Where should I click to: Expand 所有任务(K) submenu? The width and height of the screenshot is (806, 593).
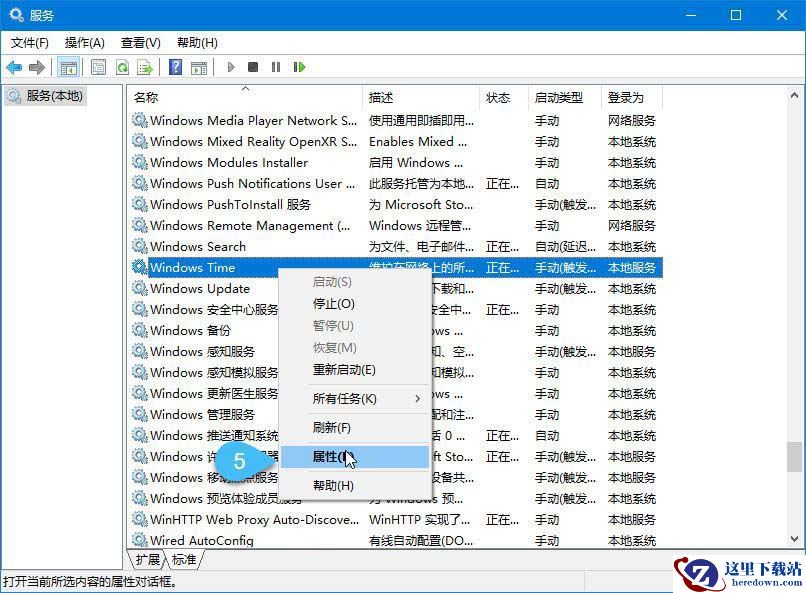tap(355, 399)
